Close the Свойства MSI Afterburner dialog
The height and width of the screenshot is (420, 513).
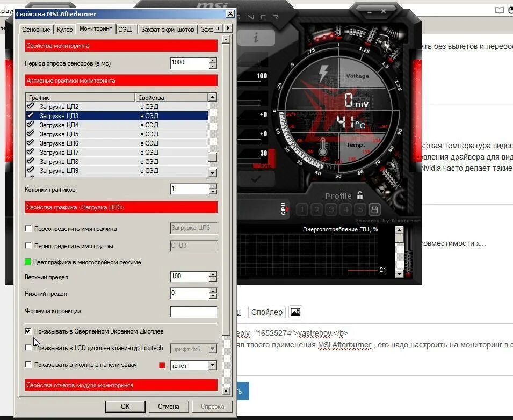click(x=230, y=14)
